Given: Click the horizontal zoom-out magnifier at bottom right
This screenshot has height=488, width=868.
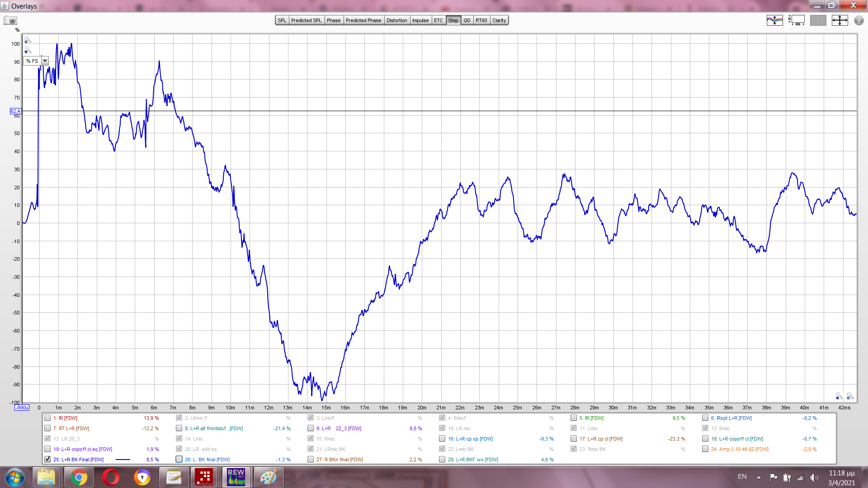Looking at the screenshot, I should (839, 396).
